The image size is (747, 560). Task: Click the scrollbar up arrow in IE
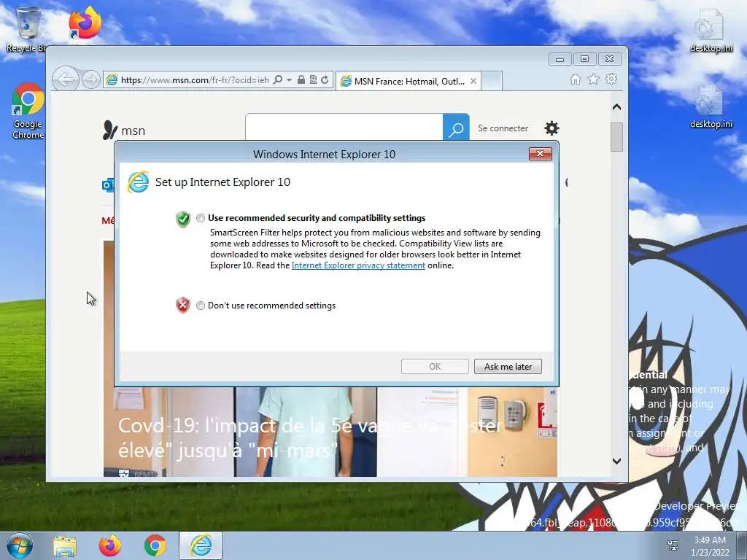click(x=616, y=107)
